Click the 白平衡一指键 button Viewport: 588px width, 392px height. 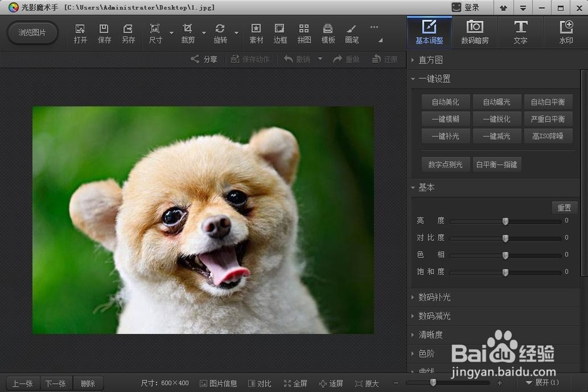pos(497,164)
